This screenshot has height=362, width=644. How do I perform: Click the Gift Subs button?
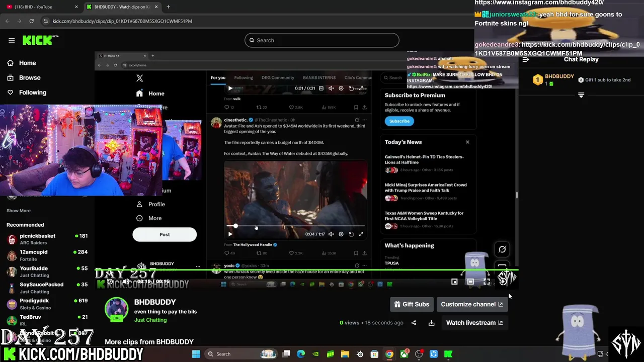tap(412, 304)
